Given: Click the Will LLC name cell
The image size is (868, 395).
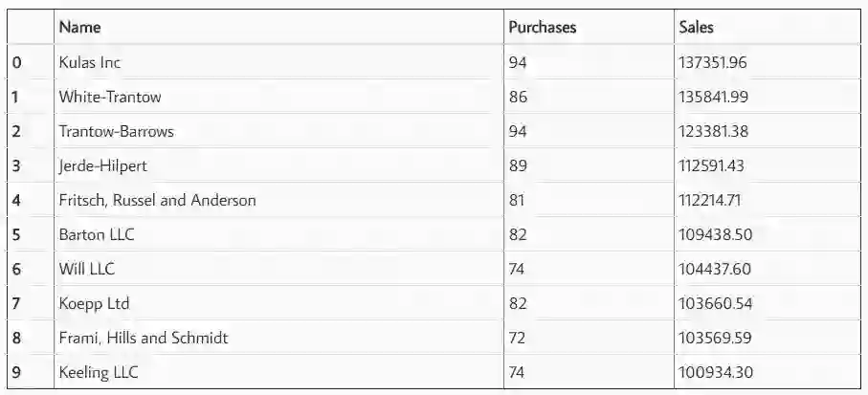Looking at the screenshot, I should pos(87,269).
